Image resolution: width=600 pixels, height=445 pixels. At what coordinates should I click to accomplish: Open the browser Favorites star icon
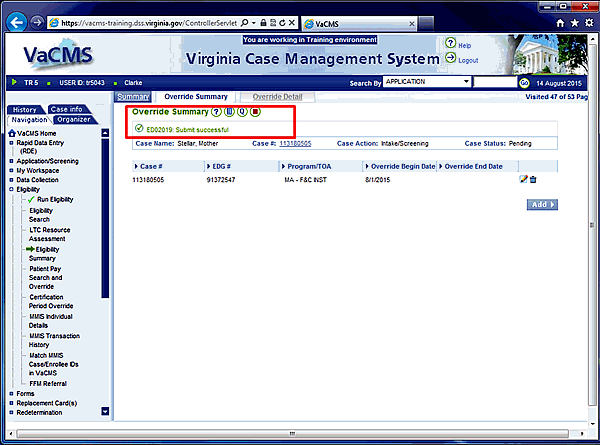573,21
